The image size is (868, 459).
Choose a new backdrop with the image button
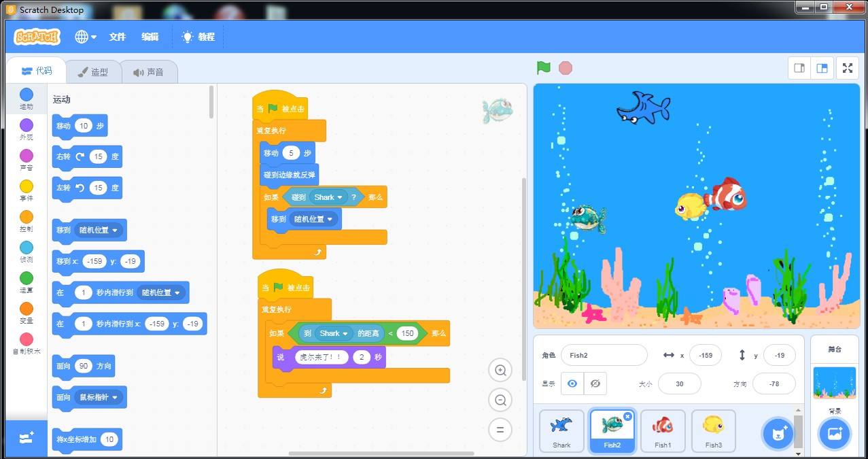[x=835, y=434]
